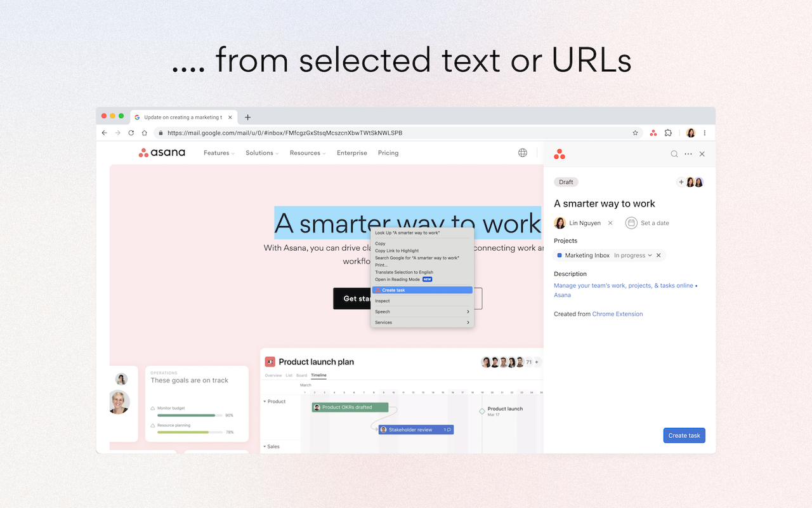The height and width of the screenshot is (508, 812).
Task: Edit task title A smarter way to work
Action: (x=605, y=204)
